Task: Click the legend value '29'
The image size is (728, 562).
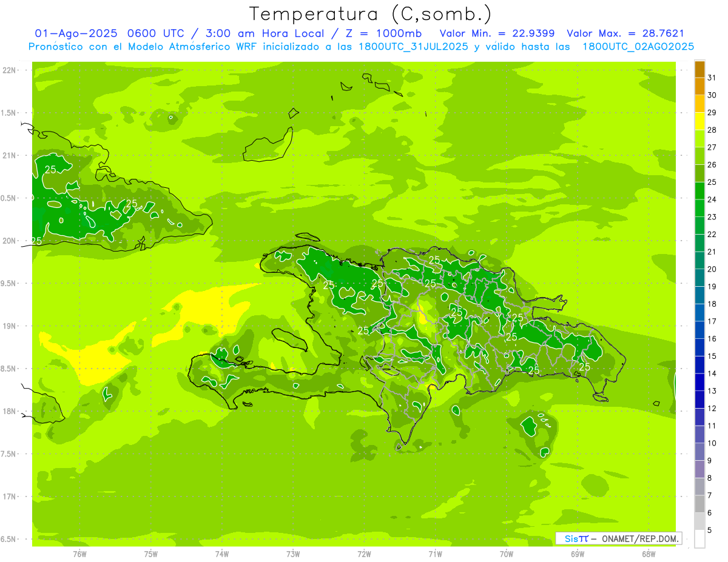Action: pos(712,113)
